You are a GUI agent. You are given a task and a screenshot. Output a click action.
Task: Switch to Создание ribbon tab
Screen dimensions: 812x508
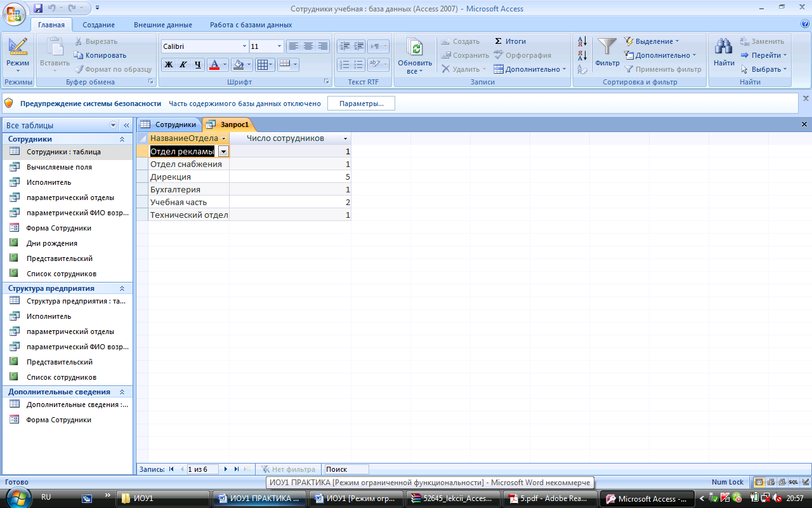pyautogui.click(x=98, y=25)
